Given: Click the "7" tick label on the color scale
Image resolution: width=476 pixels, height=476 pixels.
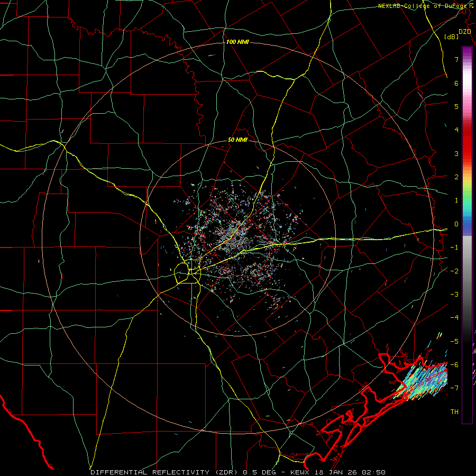Looking at the screenshot, I should [x=456, y=59].
